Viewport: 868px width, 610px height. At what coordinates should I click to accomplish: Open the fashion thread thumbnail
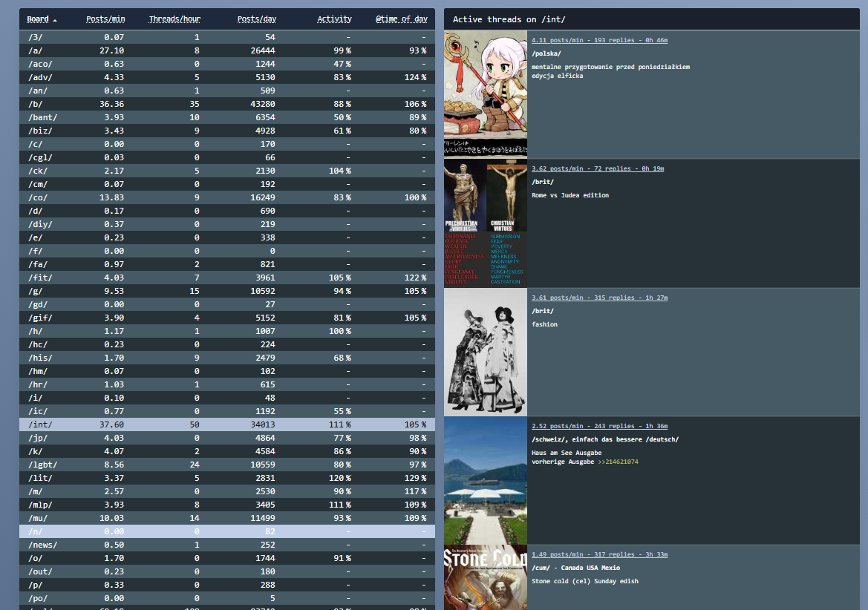pos(486,352)
